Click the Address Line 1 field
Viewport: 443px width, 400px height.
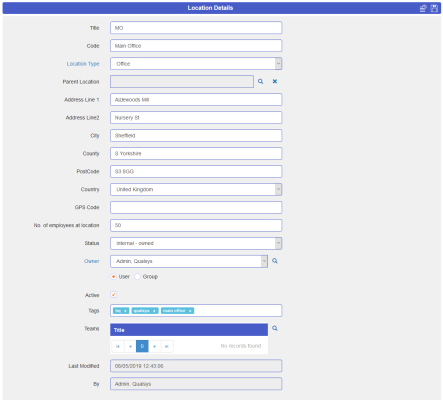click(196, 100)
